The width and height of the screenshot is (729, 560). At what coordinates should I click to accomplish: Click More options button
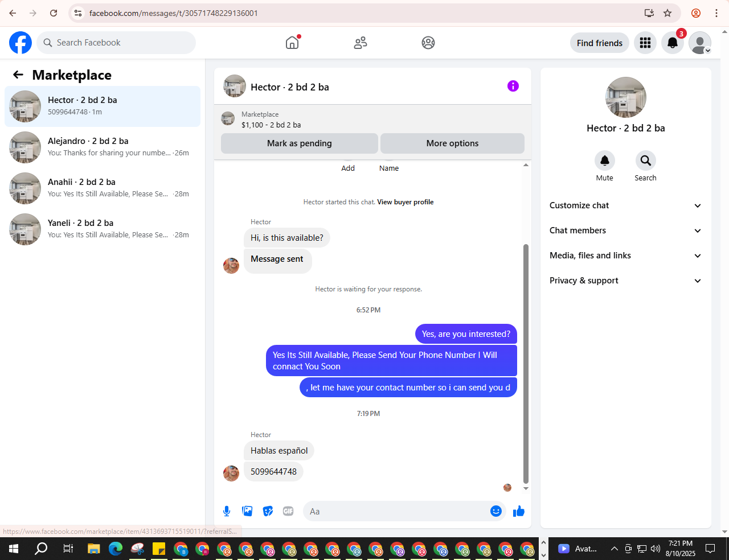pyautogui.click(x=452, y=143)
